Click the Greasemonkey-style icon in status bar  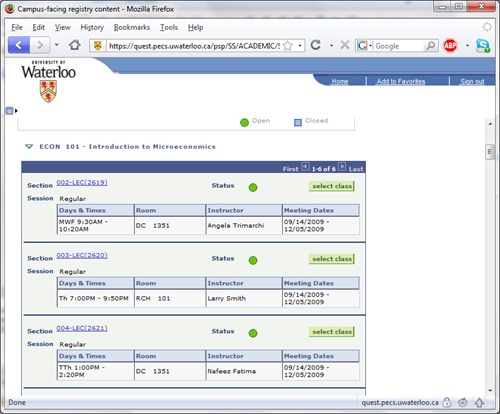pyautogui.click(x=462, y=403)
